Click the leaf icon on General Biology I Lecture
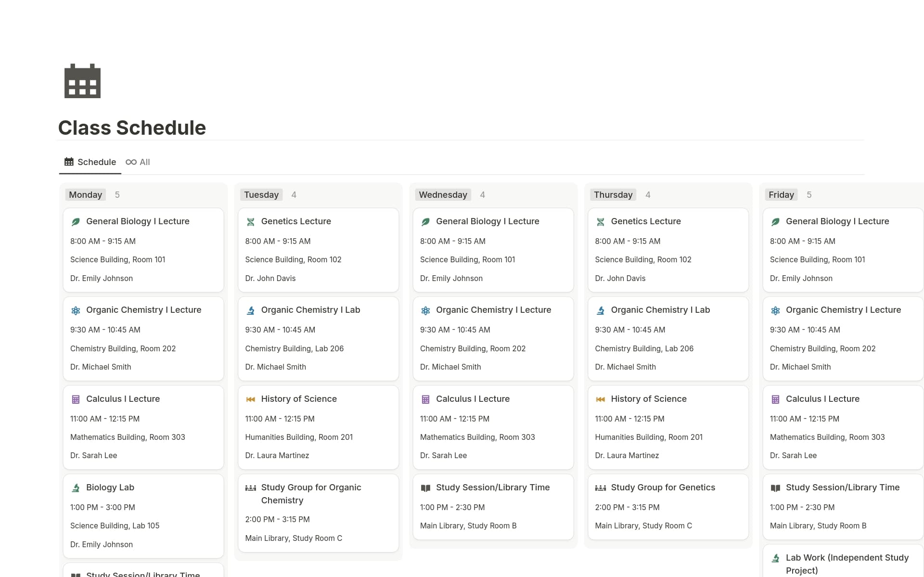 76,221
